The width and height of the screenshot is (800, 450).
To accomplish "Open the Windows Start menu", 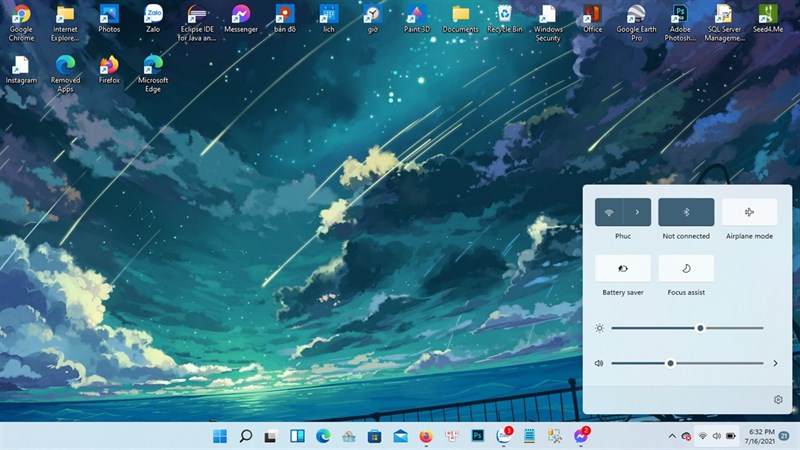I will [219, 437].
